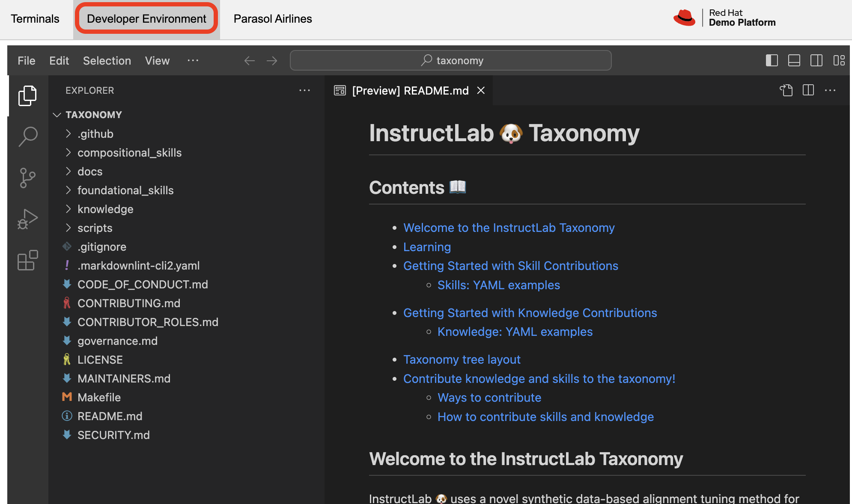Toggle primary side bar visibility
The height and width of the screenshot is (504, 852).
(772, 60)
